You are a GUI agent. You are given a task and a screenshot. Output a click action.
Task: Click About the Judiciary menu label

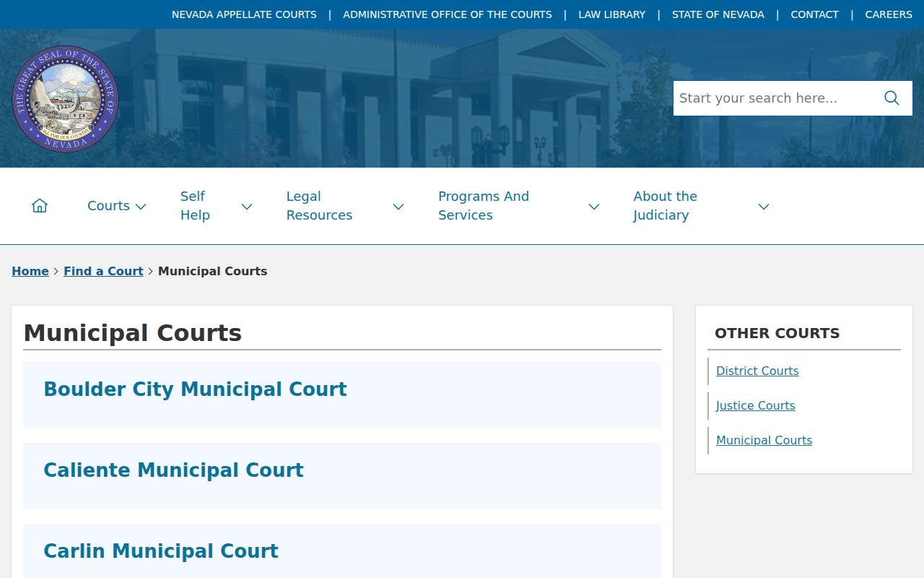coord(666,206)
